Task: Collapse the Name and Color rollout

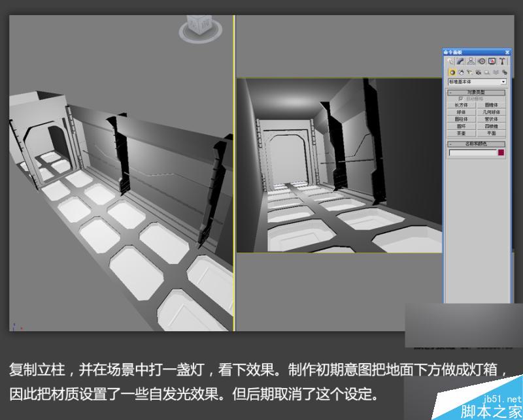Action: click(x=449, y=142)
